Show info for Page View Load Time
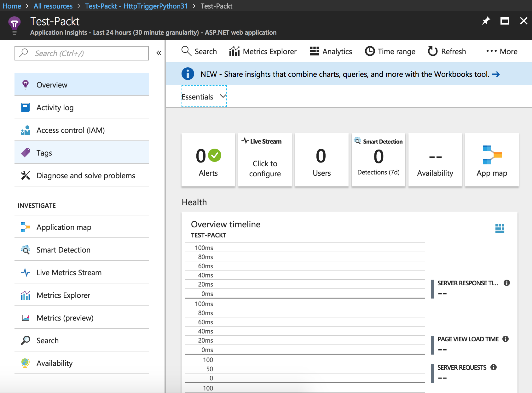This screenshot has width=532, height=393. [506, 339]
